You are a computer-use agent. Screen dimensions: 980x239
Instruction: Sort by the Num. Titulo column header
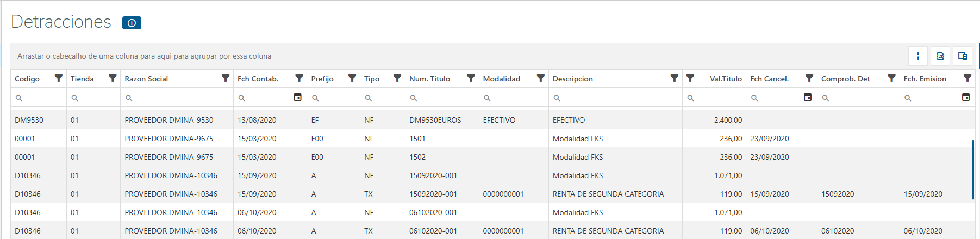pos(429,79)
